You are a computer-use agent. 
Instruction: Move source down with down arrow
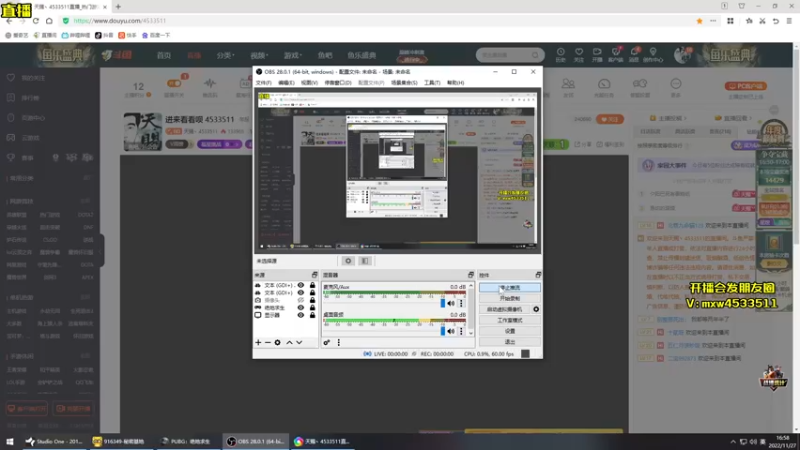click(x=299, y=342)
